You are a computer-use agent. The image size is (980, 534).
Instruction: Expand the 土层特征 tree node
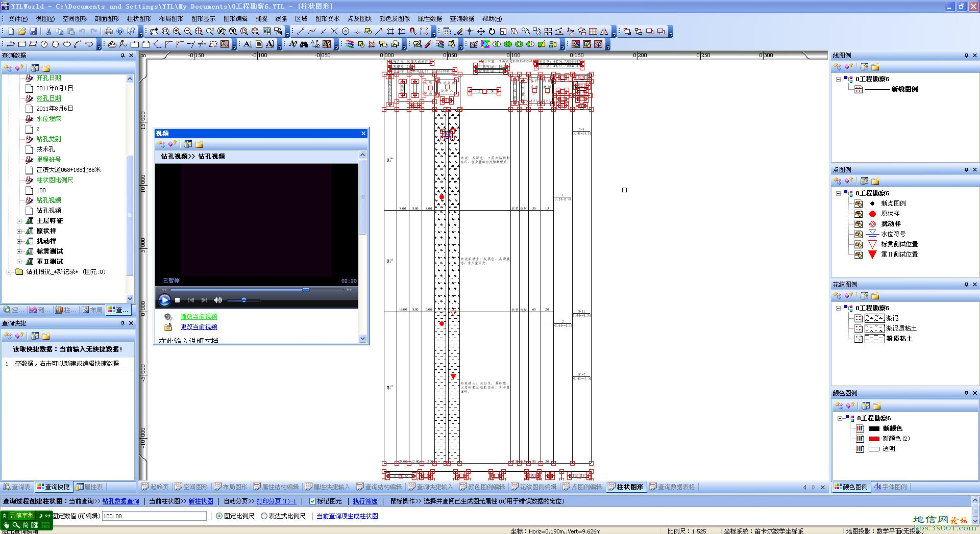(19, 221)
